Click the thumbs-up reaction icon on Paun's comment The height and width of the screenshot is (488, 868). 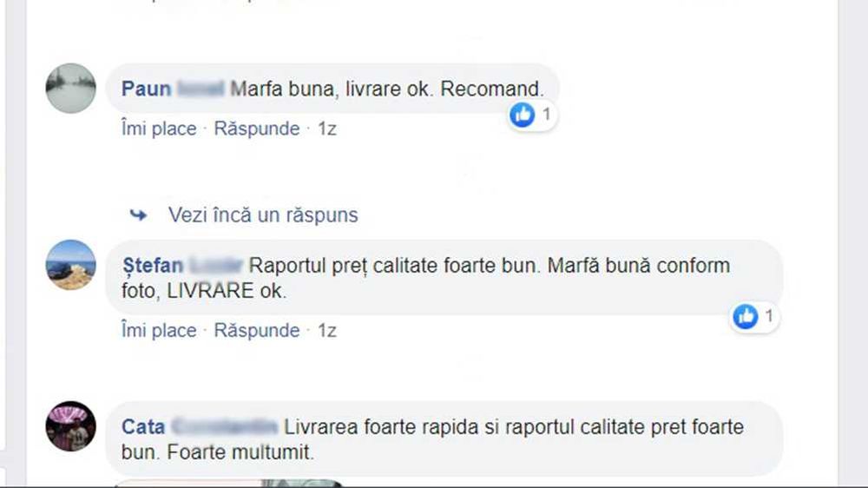click(x=522, y=115)
